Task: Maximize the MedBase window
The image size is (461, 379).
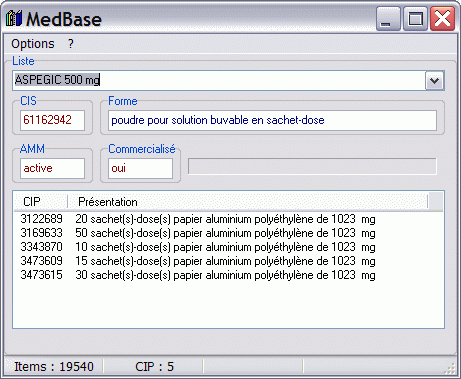Action: [415, 19]
